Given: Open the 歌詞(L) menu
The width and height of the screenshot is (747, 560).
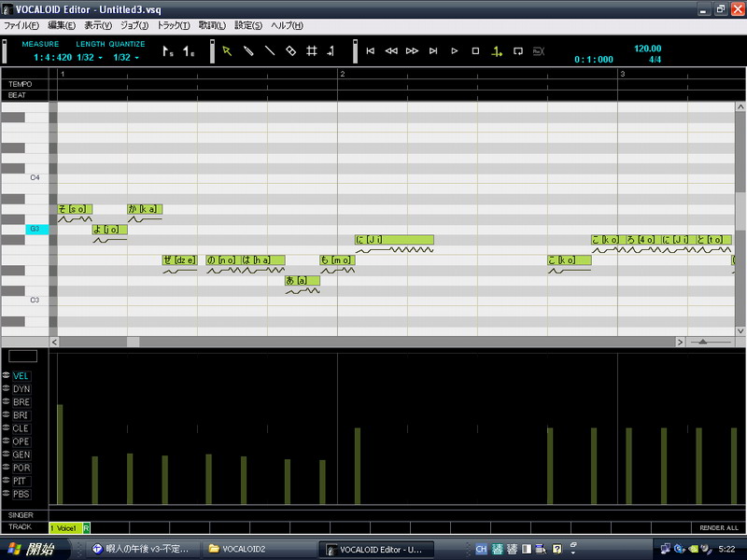Looking at the screenshot, I should (x=212, y=26).
